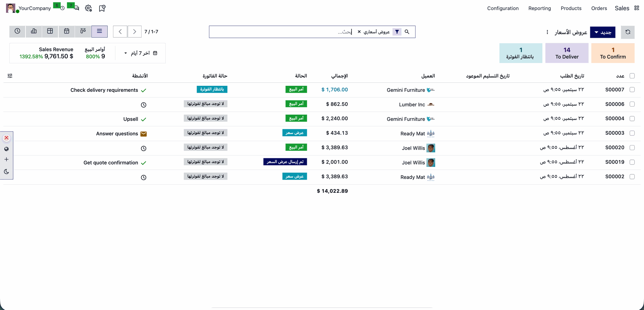
Task: Open the pivot table view icon
Action: 50,32
